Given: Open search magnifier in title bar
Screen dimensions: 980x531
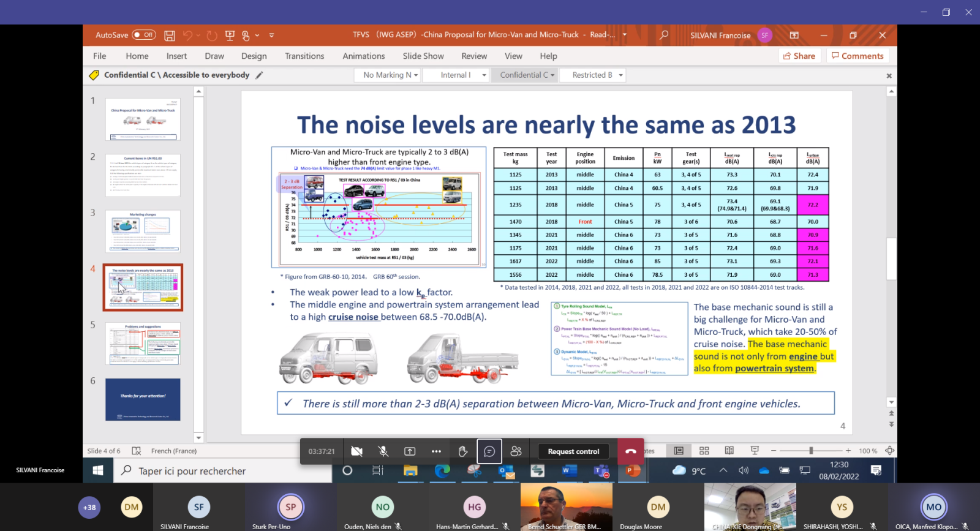Looking at the screenshot, I should [x=664, y=36].
